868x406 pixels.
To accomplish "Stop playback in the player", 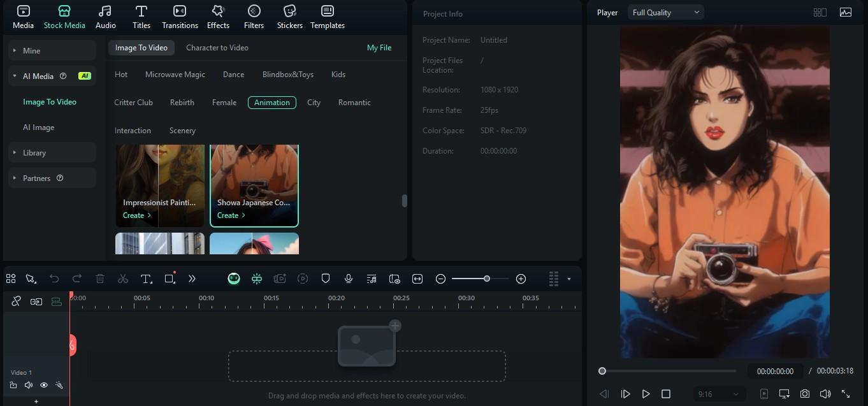I will click(x=666, y=394).
